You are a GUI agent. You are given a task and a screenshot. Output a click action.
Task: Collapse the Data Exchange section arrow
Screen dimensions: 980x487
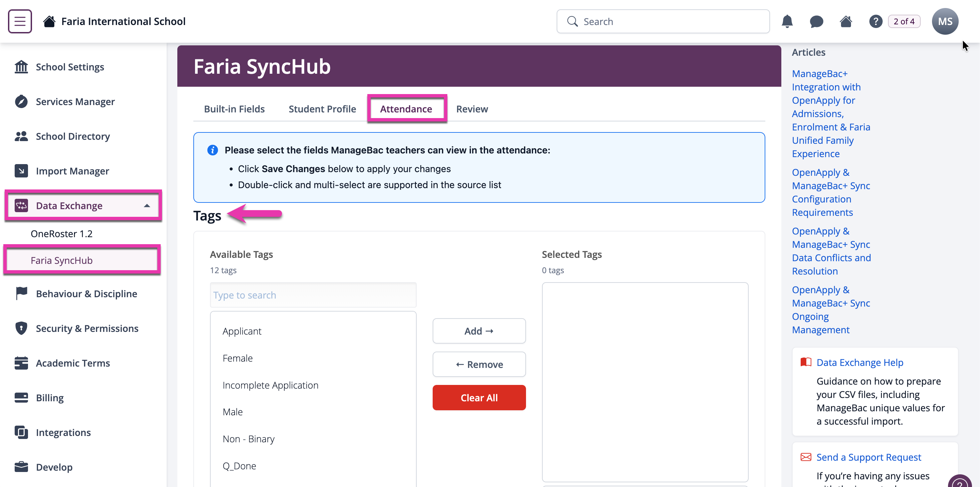coord(147,205)
